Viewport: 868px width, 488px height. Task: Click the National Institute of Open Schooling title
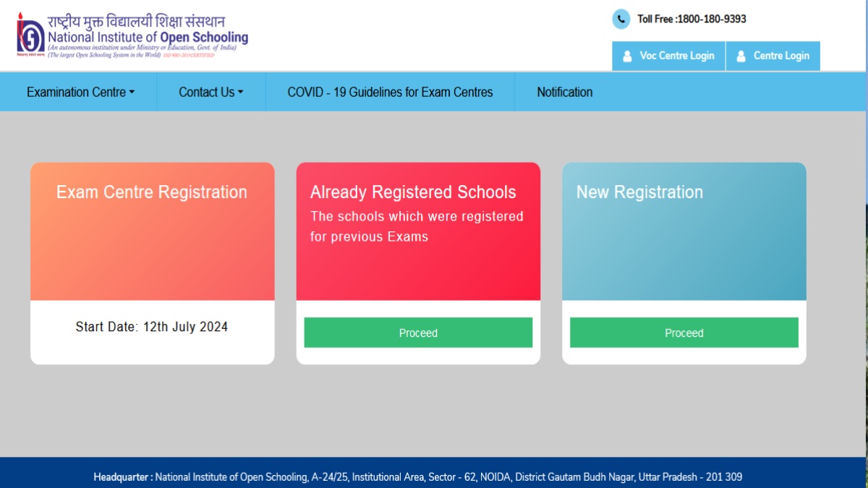pyautogui.click(x=148, y=38)
